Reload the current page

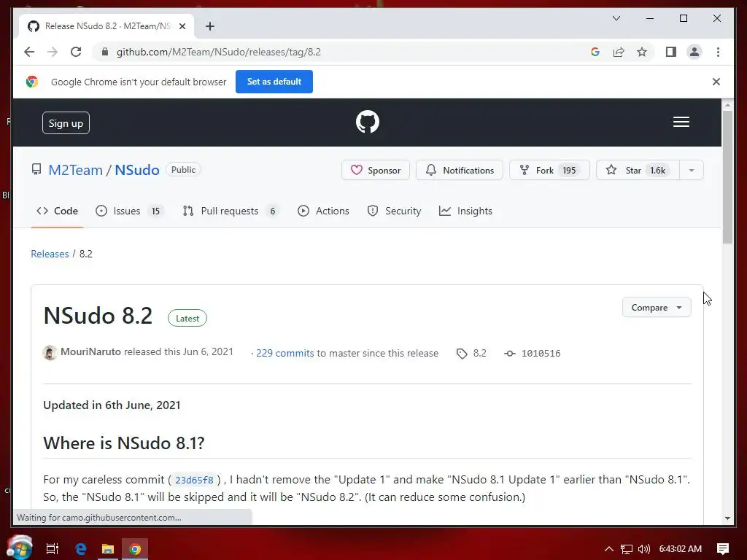tap(76, 52)
